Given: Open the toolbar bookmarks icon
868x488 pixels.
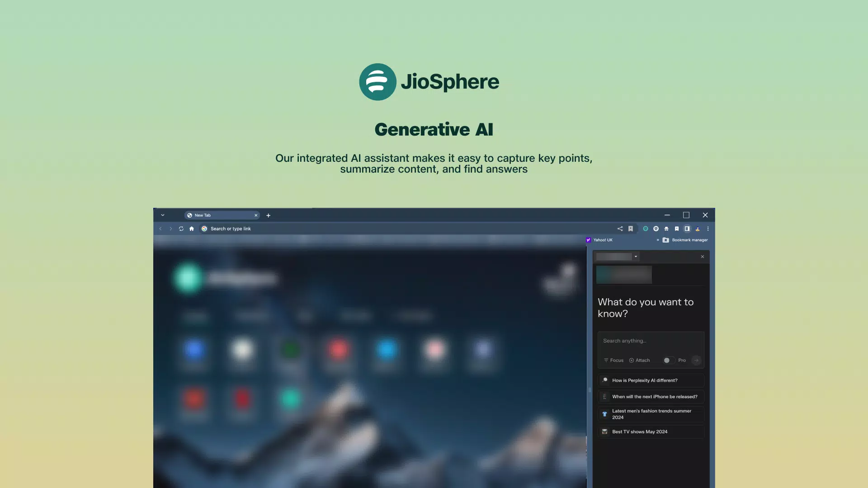Looking at the screenshot, I should point(677,229).
